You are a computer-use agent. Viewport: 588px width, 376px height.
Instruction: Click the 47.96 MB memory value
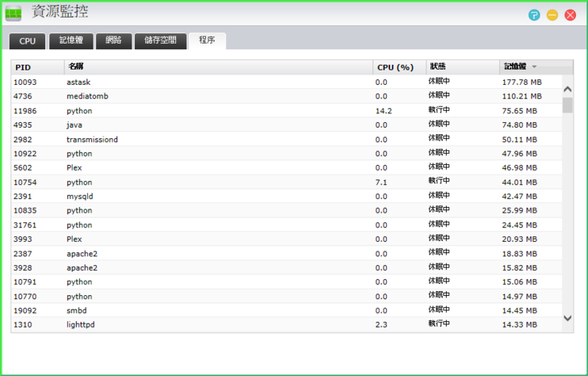(520, 154)
